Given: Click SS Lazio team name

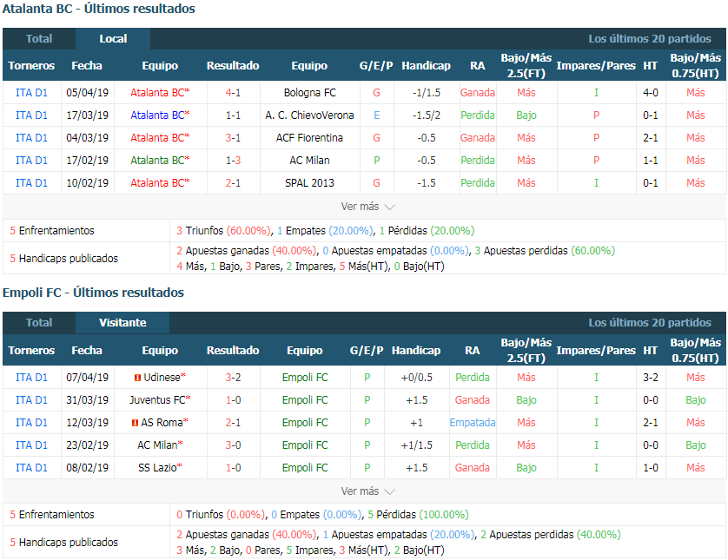Looking at the screenshot, I should click(157, 468).
